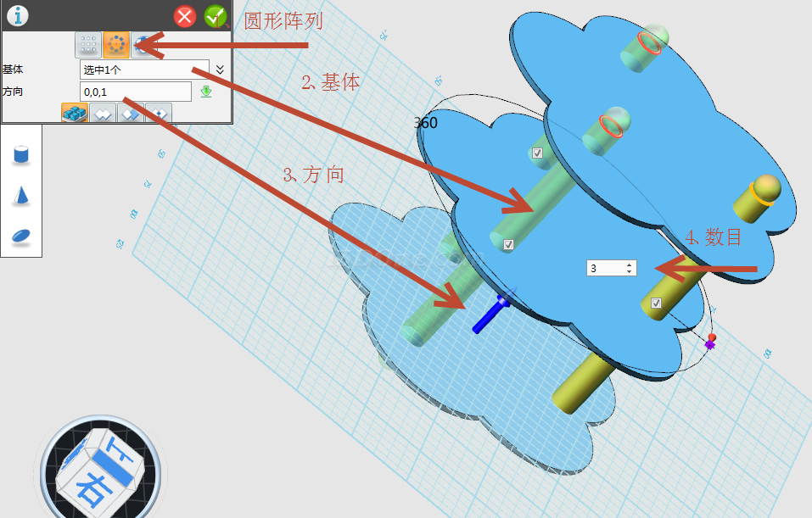
Task: Click the blue direction axis handle
Action: (x=490, y=315)
